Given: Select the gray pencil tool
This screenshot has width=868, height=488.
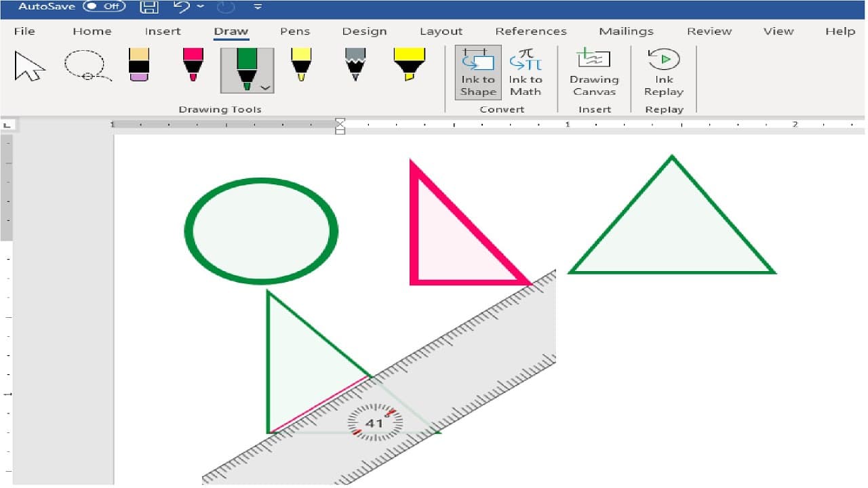Looking at the screenshot, I should click(x=355, y=66).
